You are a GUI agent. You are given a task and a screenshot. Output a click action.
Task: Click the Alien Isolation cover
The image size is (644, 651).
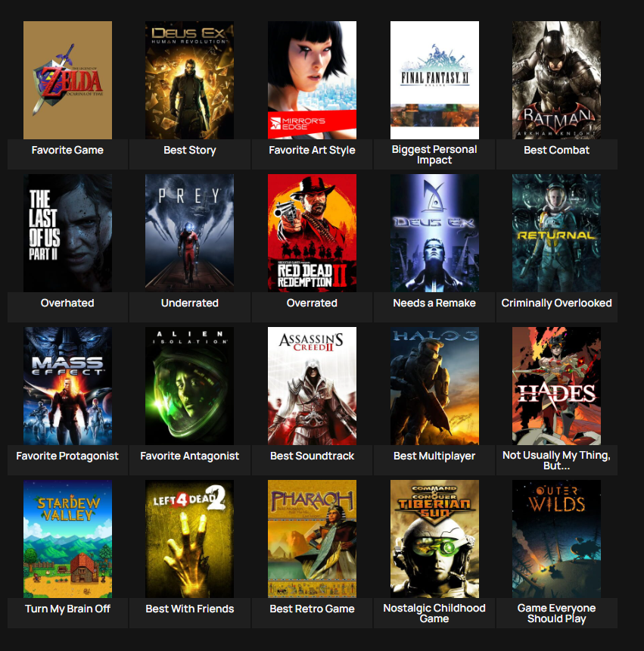click(190, 386)
